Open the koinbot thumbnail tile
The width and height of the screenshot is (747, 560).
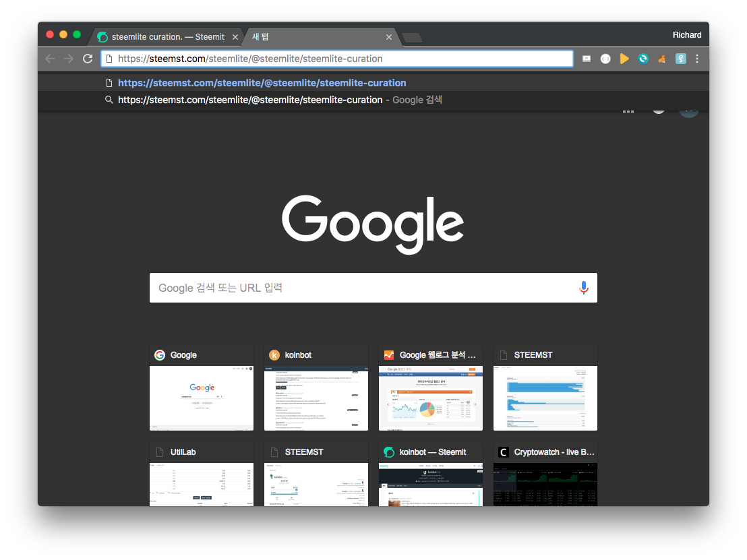click(x=316, y=388)
